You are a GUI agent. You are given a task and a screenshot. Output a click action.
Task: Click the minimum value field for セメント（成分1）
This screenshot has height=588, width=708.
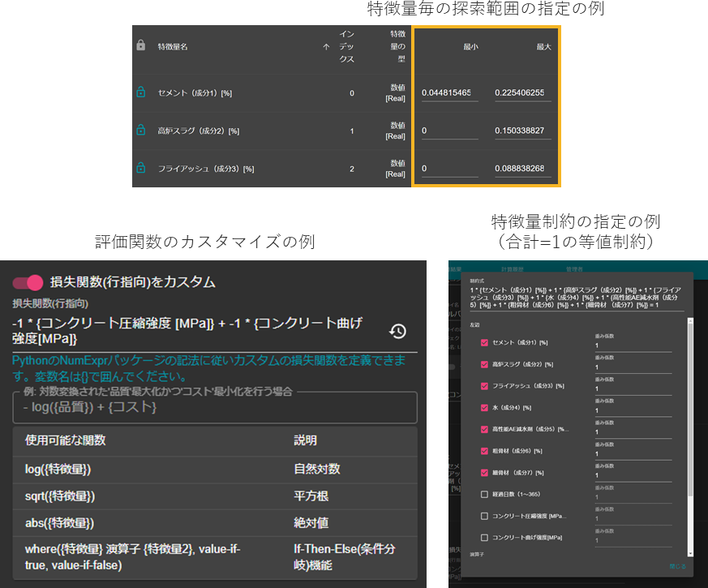pyautogui.click(x=449, y=93)
